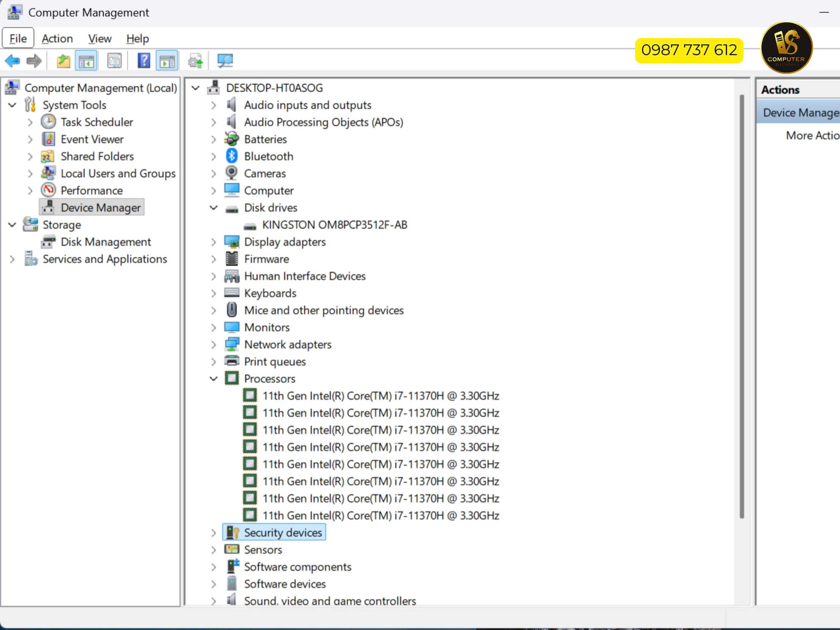This screenshot has width=840, height=630.
Task: Collapse the System Tools node
Action: 12,105
